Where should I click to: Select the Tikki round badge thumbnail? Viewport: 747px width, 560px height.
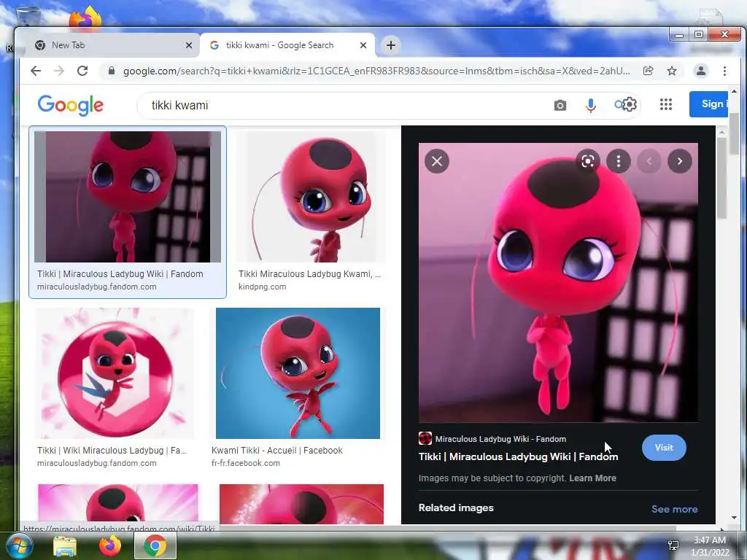115,373
